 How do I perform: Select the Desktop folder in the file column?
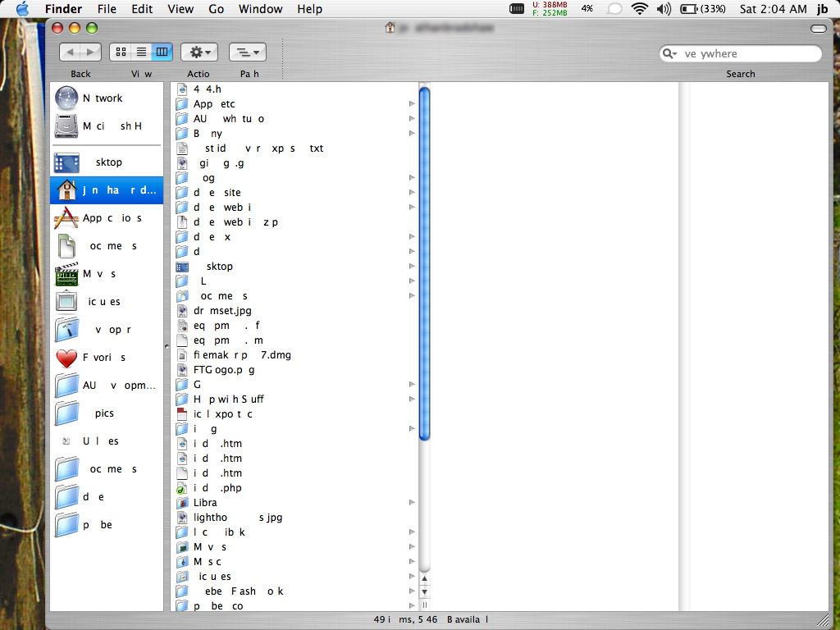[204, 267]
